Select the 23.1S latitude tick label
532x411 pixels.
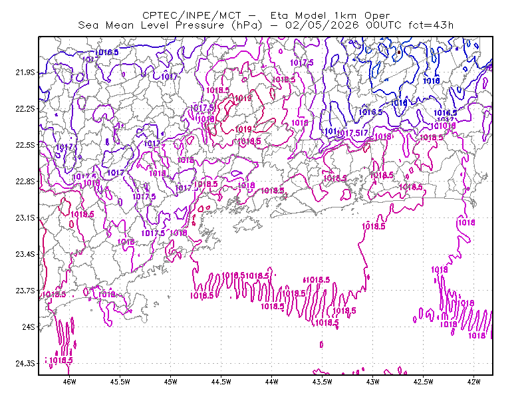[x=25, y=217]
